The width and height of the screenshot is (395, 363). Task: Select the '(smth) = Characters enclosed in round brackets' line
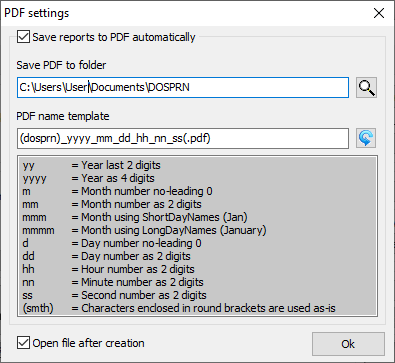(179, 308)
